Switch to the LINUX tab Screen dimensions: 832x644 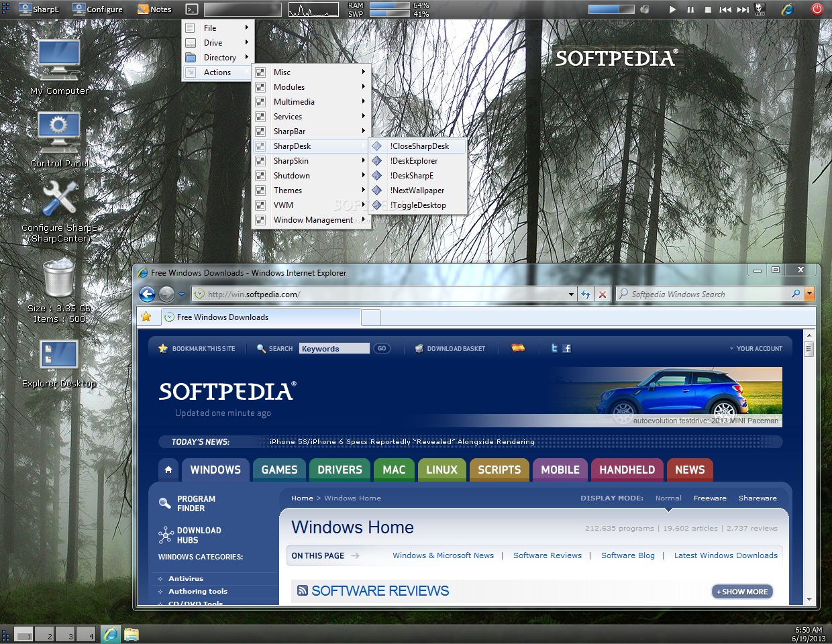click(x=441, y=470)
